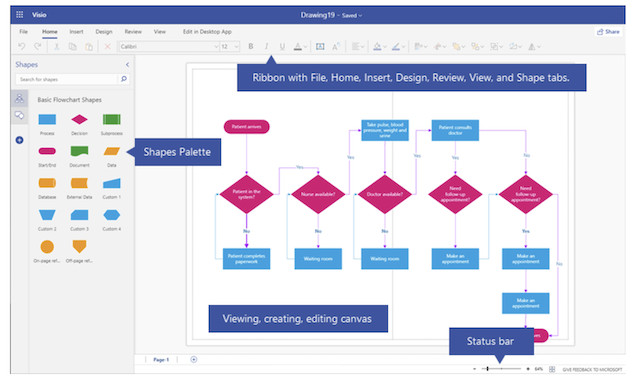Image resolution: width=635 pixels, height=382 pixels.
Task: Increase font size with the A icon
Action: (336, 47)
